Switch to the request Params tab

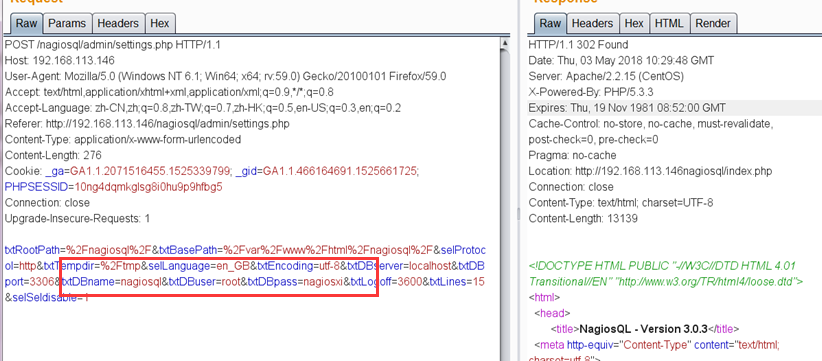(x=67, y=24)
